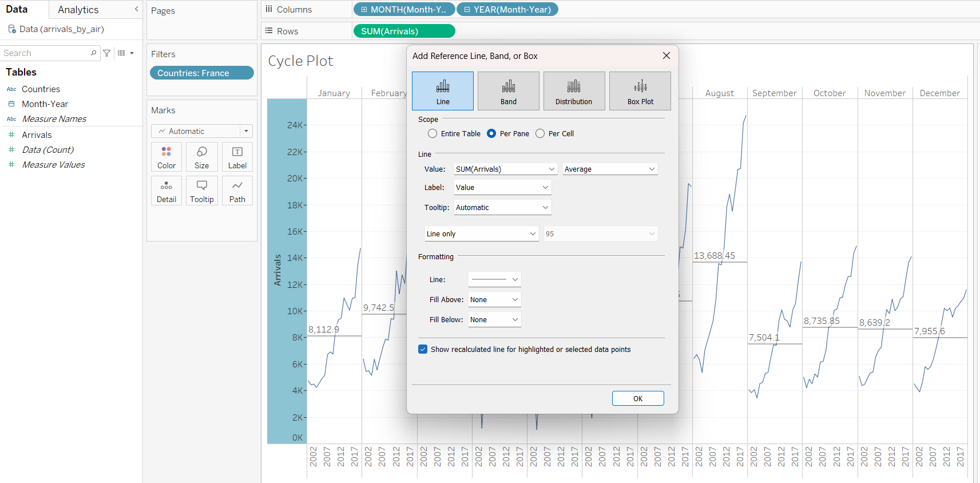Switch to the Analytics tab
980x483 pixels.
coord(78,10)
